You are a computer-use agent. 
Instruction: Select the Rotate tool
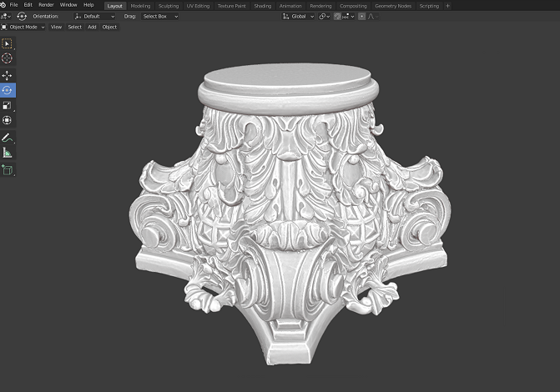(8, 90)
